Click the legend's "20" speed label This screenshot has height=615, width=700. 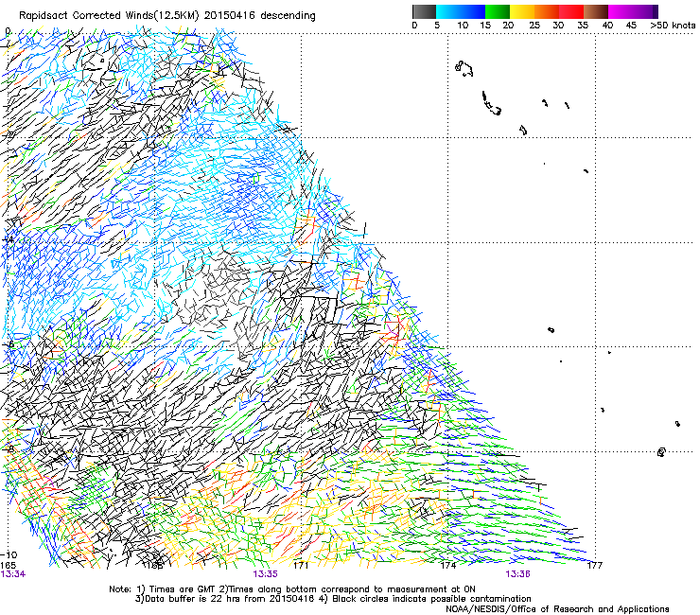coord(508,26)
